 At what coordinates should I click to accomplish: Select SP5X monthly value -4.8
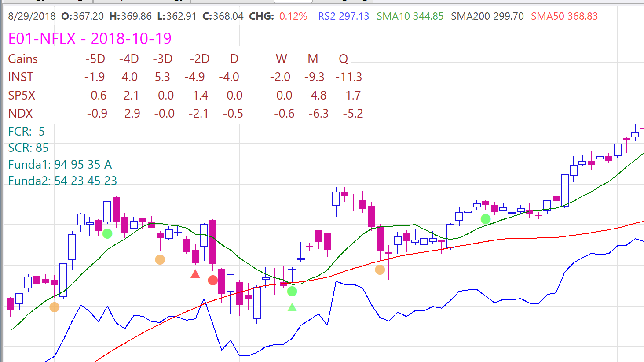pyautogui.click(x=316, y=96)
